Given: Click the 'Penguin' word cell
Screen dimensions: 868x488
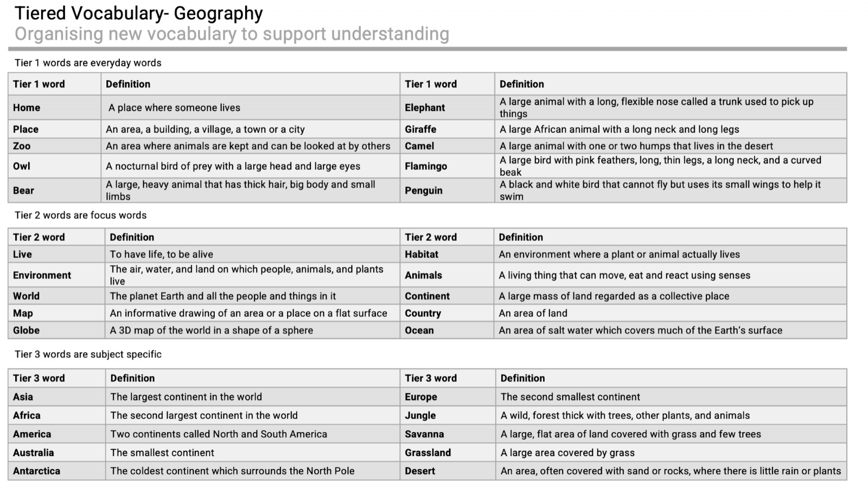Looking at the screenshot, I should (447, 191).
